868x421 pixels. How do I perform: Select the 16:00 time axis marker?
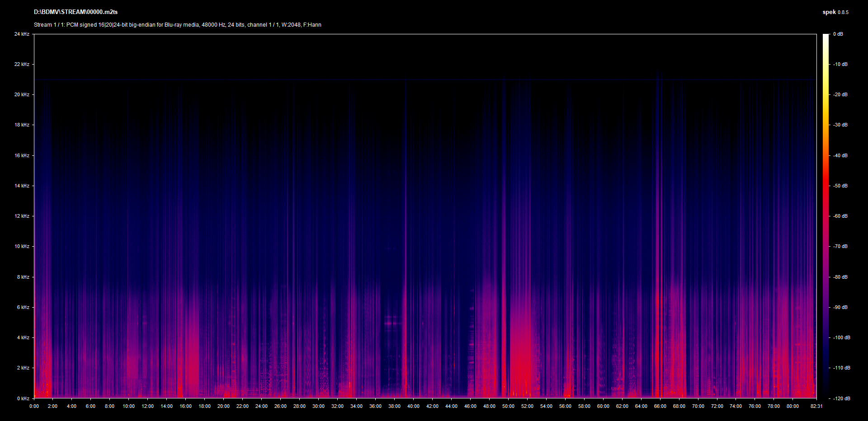point(185,406)
